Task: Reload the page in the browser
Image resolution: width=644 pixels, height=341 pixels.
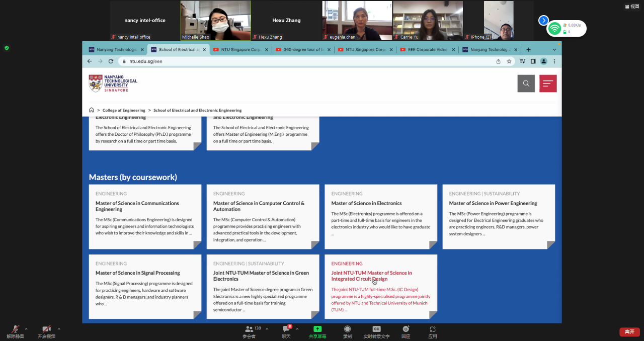Action: tap(111, 61)
